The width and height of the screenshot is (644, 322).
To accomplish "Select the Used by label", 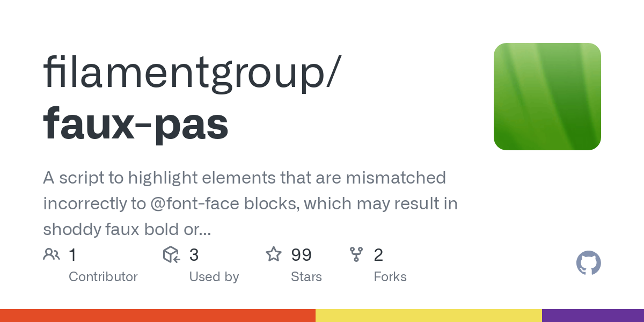I will (x=214, y=277).
